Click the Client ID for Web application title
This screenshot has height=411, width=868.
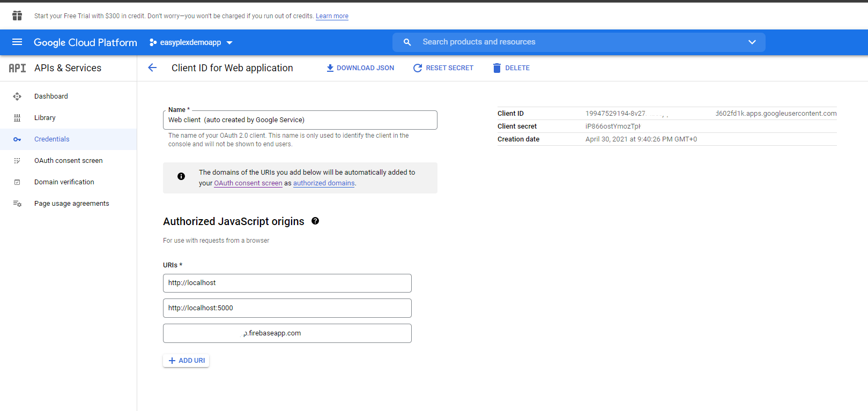pos(232,68)
